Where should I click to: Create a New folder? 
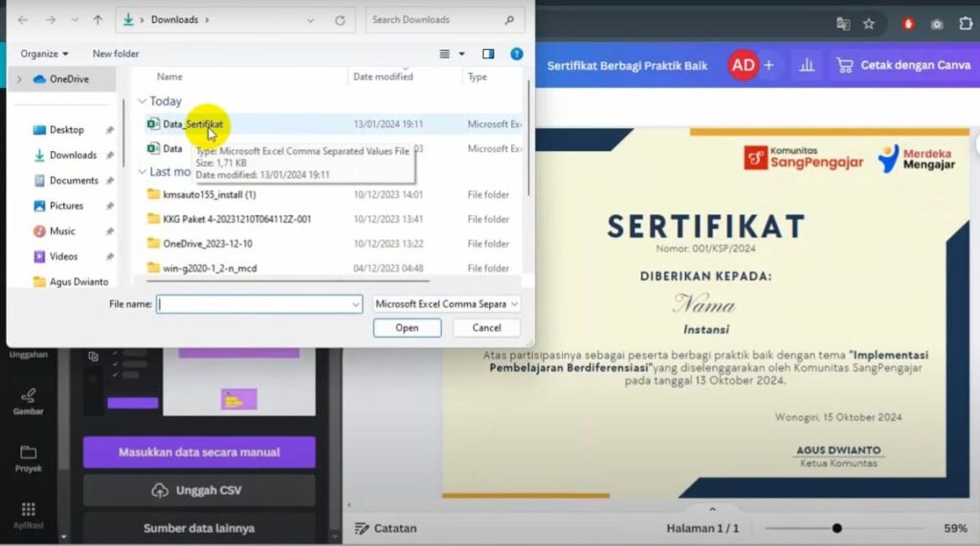(116, 54)
